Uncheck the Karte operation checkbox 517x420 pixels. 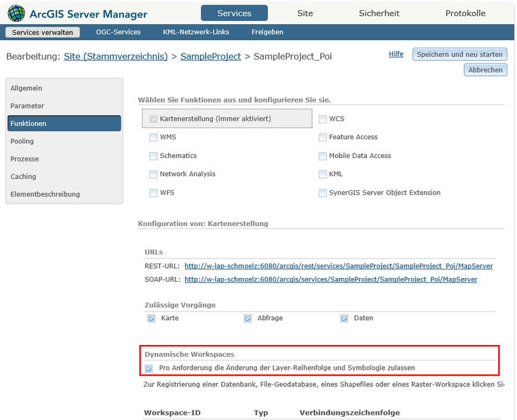click(x=151, y=318)
